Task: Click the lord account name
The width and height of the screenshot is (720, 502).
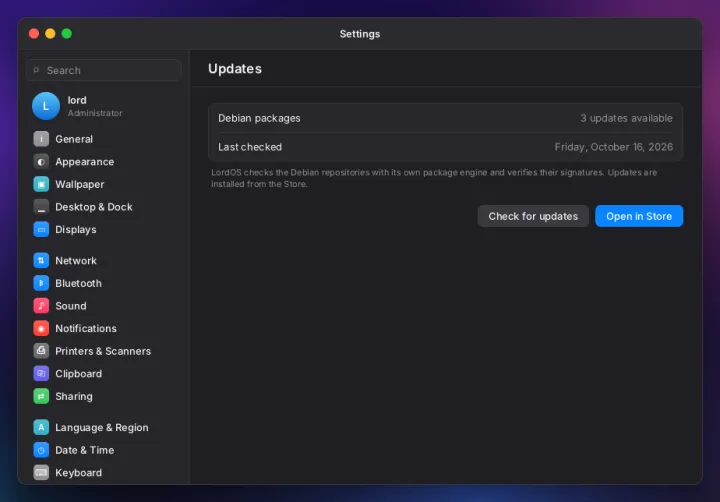Action: [77, 100]
